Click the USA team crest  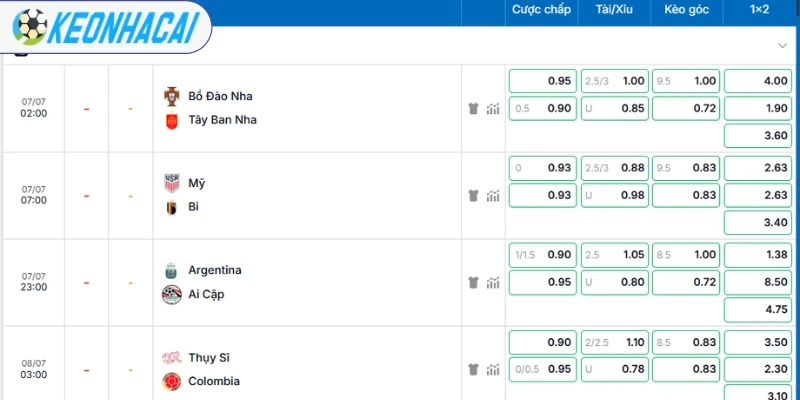[x=172, y=183]
